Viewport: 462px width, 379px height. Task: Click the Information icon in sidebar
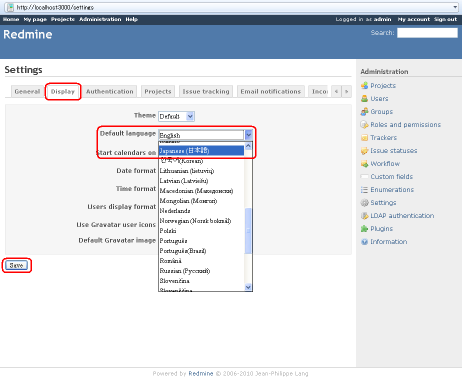coord(364,242)
